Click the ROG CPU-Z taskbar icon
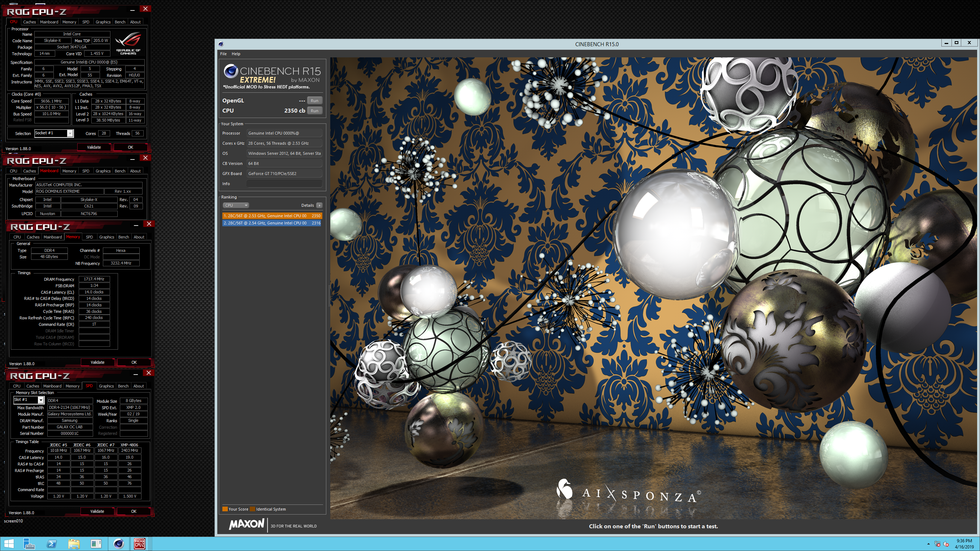 click(140, 544)
